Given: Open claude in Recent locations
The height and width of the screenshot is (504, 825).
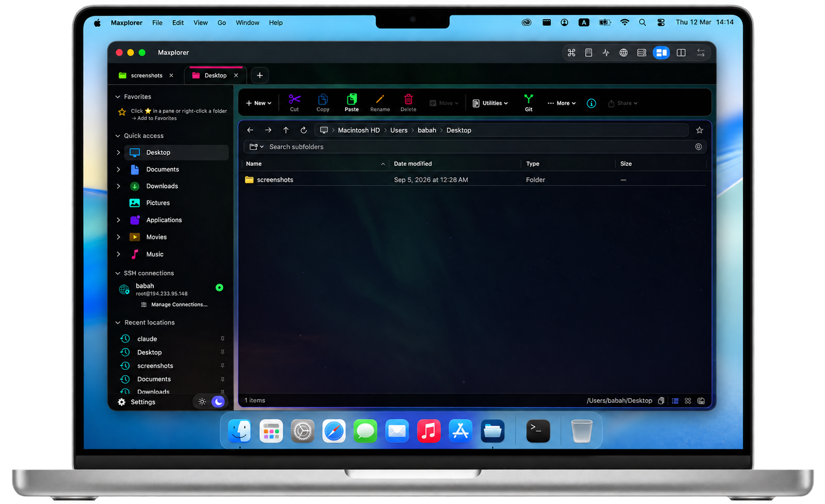Looking at the screenshot, I should 147,339.
